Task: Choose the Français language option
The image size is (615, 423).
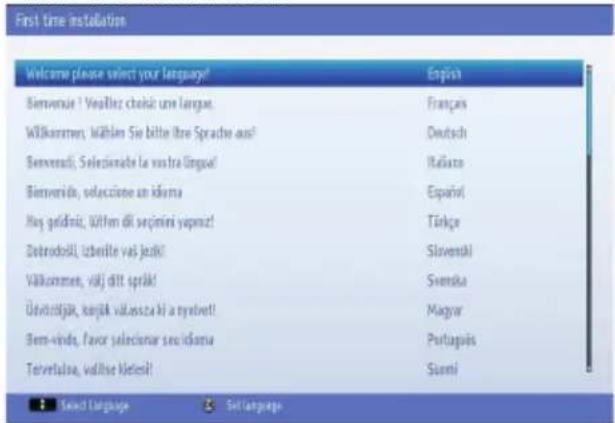Action: [x=299, y=104]
